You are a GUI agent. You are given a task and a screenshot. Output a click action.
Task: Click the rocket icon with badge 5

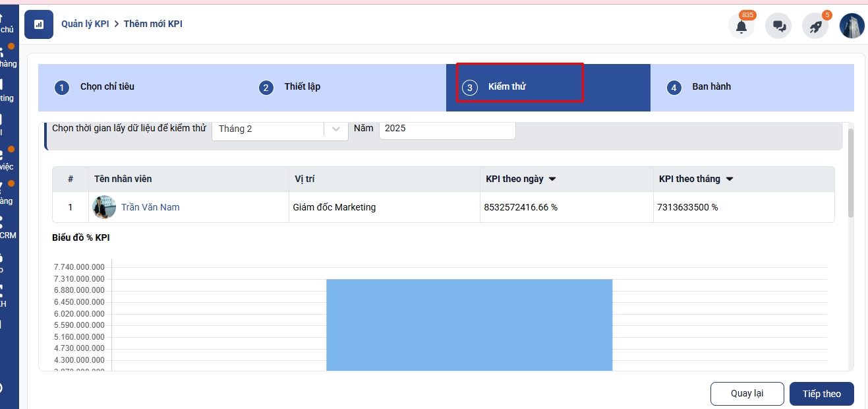815,26
